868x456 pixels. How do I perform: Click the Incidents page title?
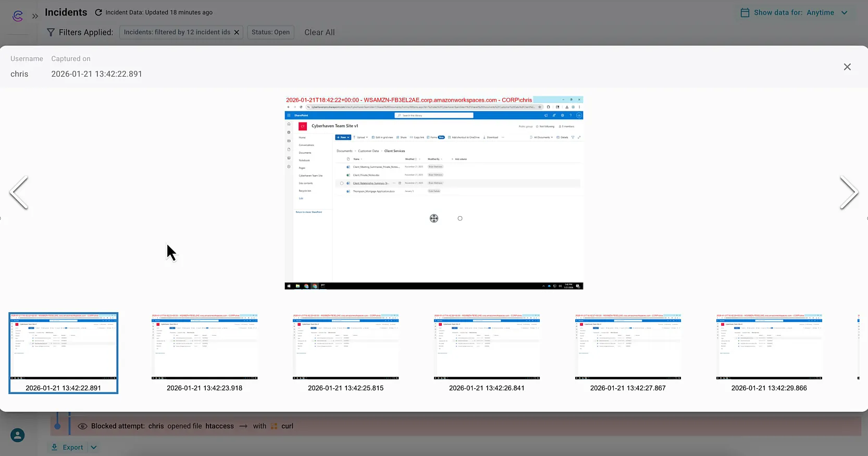66,12
